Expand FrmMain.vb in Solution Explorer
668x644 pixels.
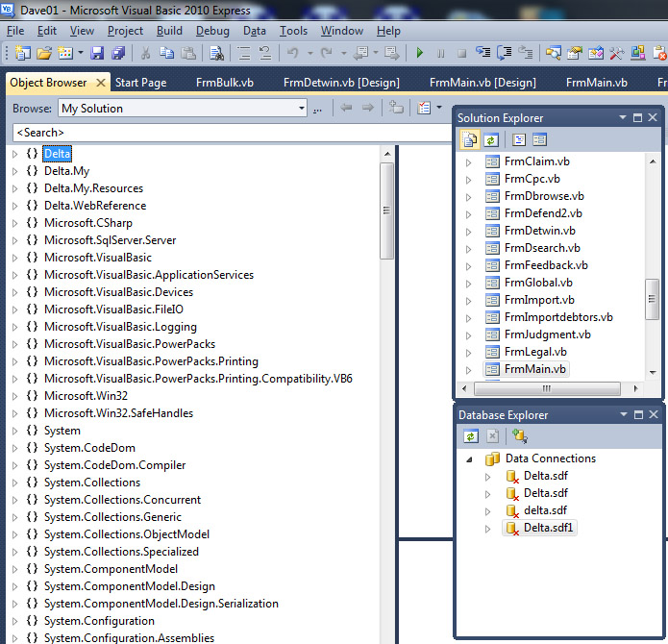coord(469,370)
